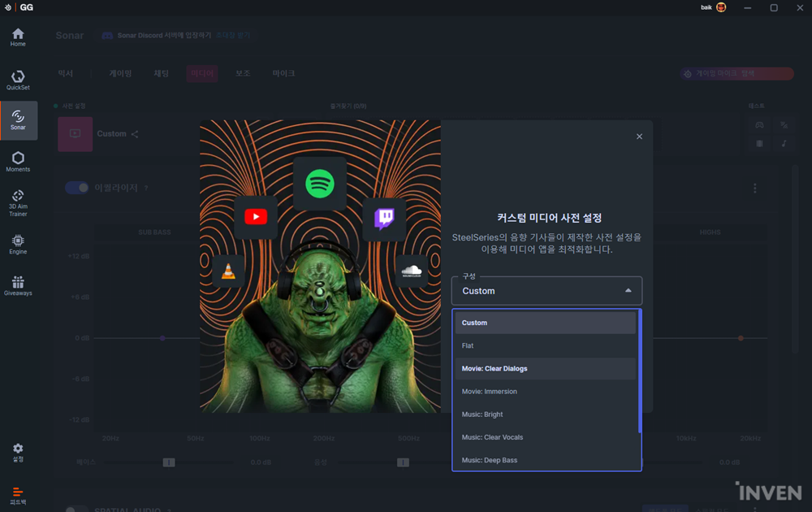This screenshot has width=812, height=512.
Task: Select Flat preset from the list
Action: [x=546, y=345]
